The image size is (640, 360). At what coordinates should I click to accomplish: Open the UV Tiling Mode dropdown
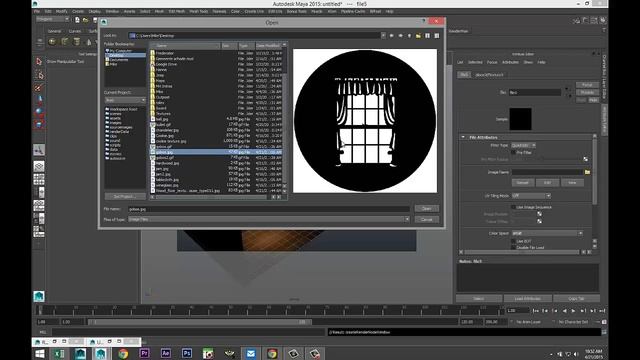(531, 196)
